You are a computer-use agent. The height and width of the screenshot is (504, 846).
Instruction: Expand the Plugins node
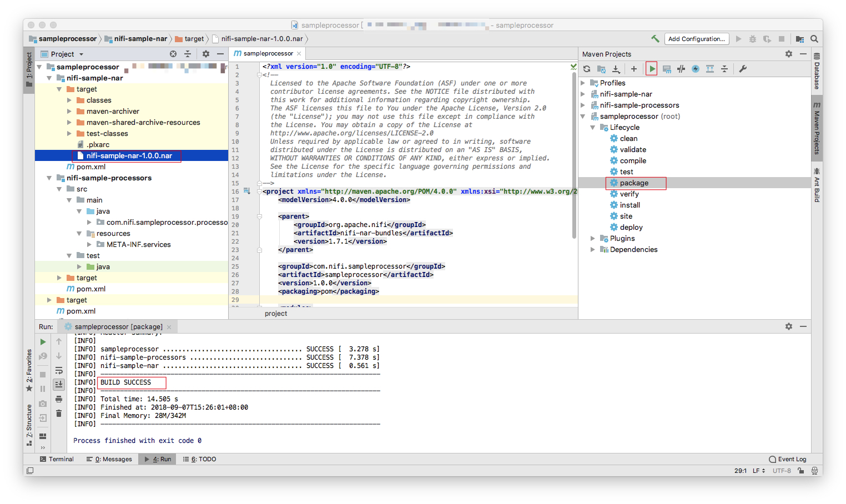[x=593, y=238]
